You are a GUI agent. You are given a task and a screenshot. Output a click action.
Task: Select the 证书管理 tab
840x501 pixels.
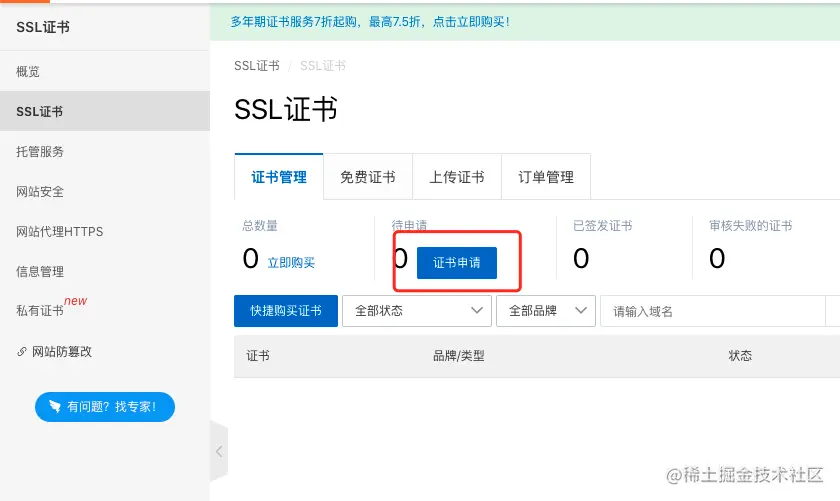(279, 177)
